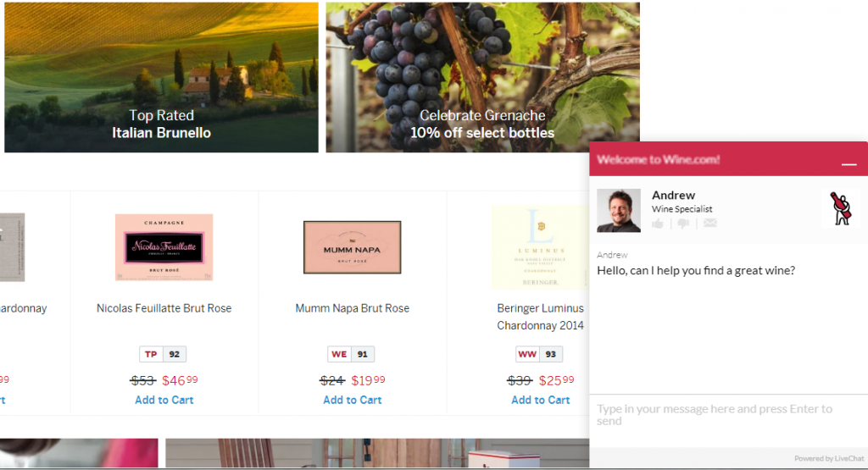The height and width of the screenshot is (470, 868).
Task: Click the Beringer Luminus label image
Action: click(540, 247)
